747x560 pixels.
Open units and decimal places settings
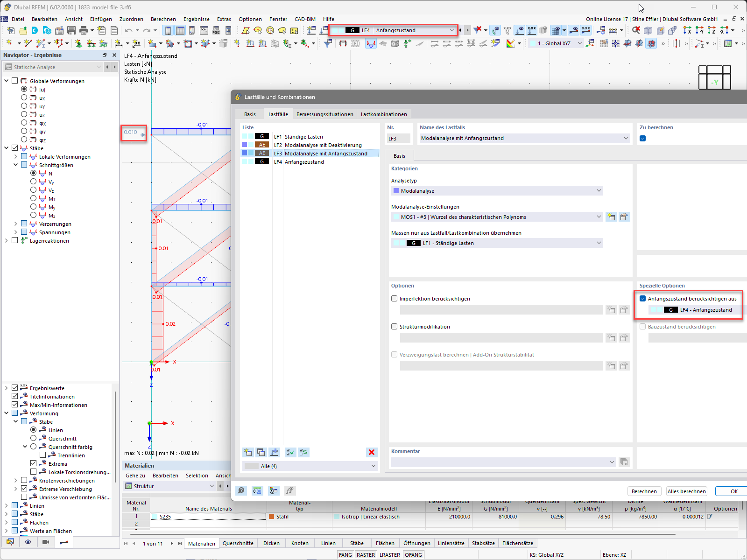tap(257, 490)
